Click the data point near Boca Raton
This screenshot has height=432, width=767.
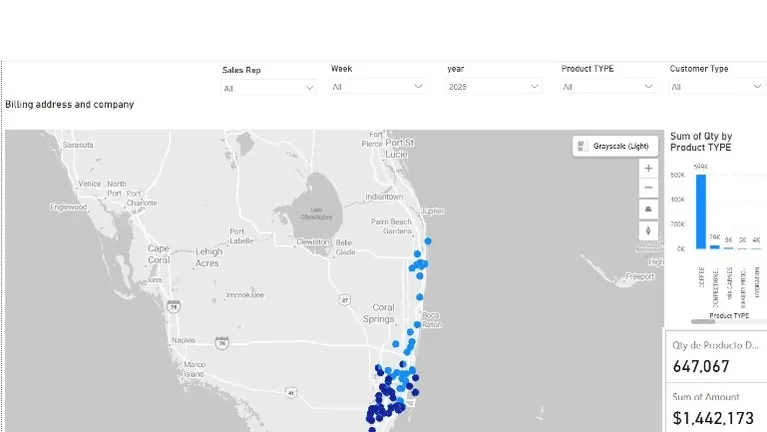417,324
